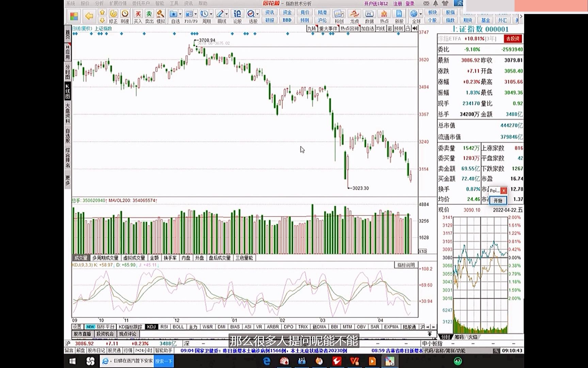588x368 pixels.
Task: Click the colorful home grid icon
Action: coord(74,16)
